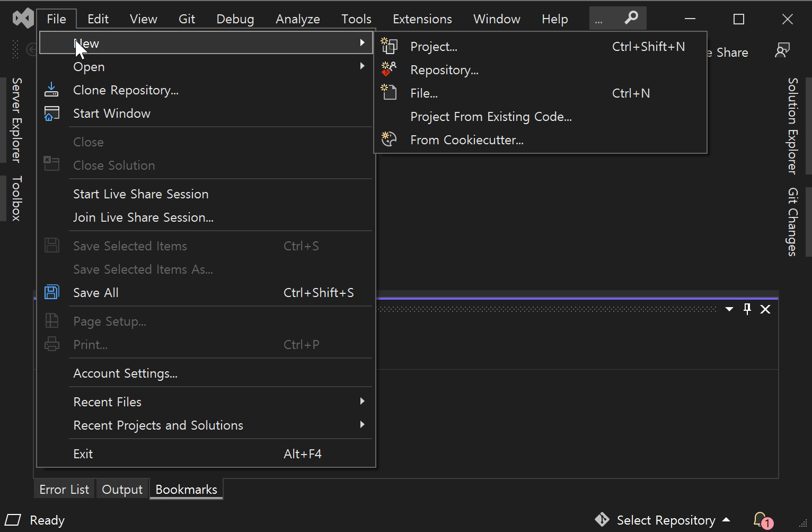Open the Git menu

click(x=187, y=19)
